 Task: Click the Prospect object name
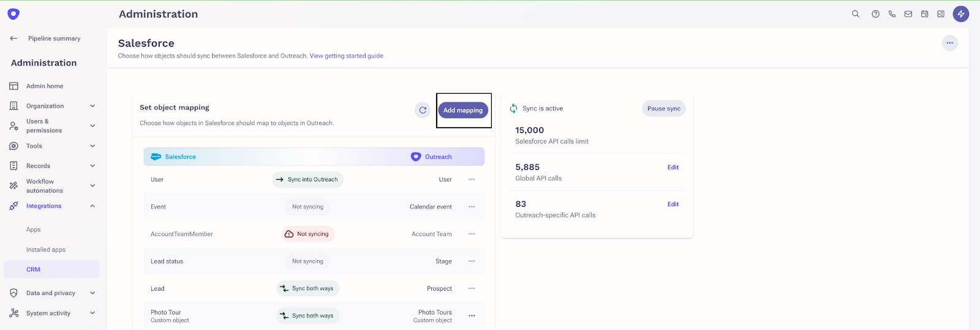(x=439, y=288)
